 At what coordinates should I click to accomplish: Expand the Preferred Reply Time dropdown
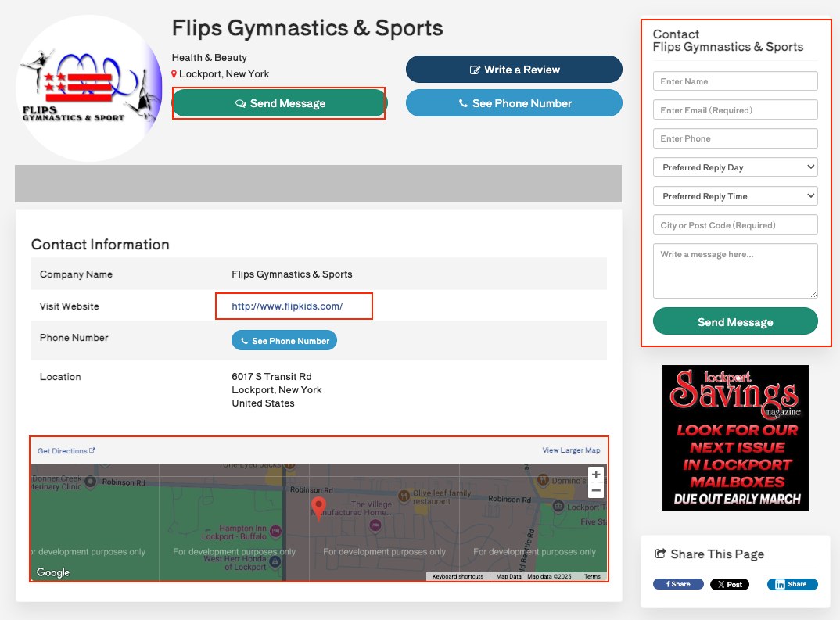point(735,196)
